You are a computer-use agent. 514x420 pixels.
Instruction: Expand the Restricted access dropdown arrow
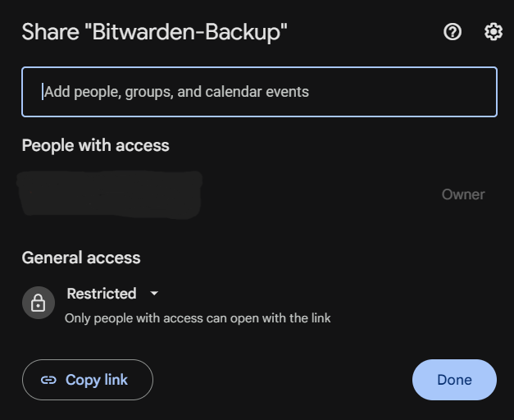point(154,294)
